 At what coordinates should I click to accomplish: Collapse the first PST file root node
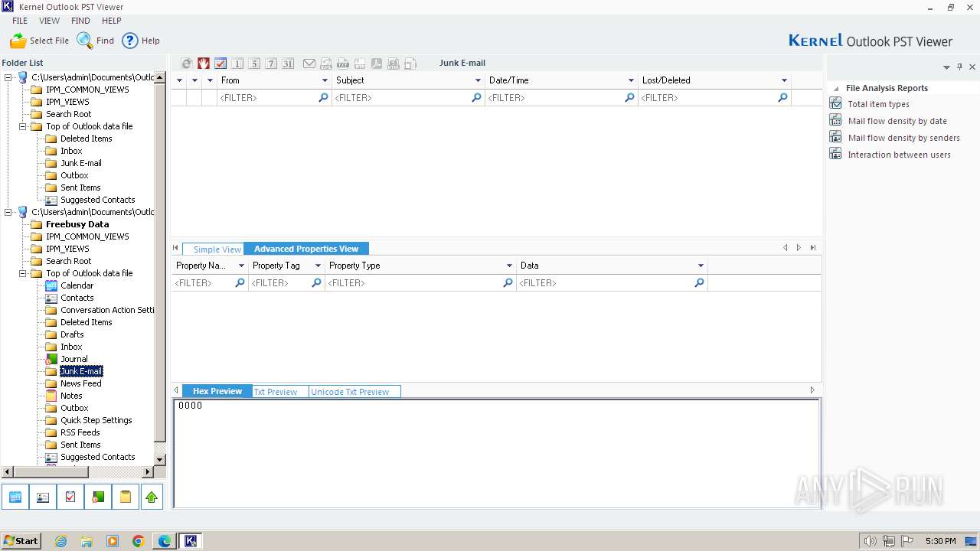pos(8,77)
